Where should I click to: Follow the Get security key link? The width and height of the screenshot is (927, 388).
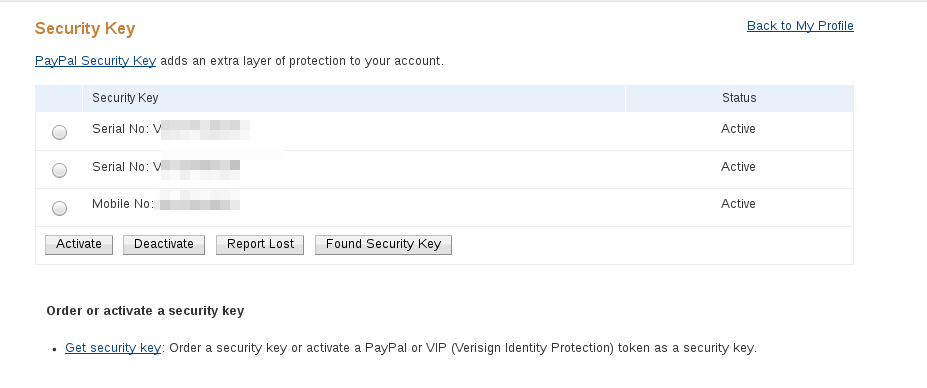pyautogui.click(x=113, y=347)
